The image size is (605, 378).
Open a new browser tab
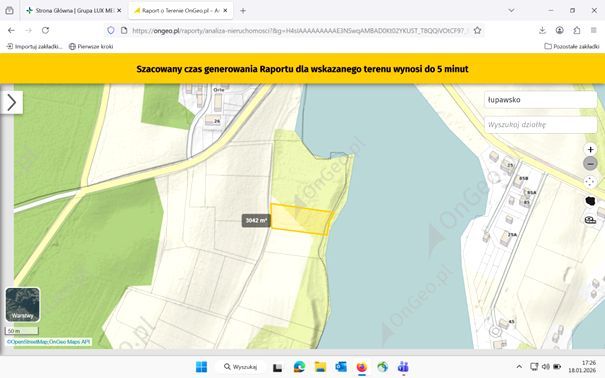click(x=243, y=11)
